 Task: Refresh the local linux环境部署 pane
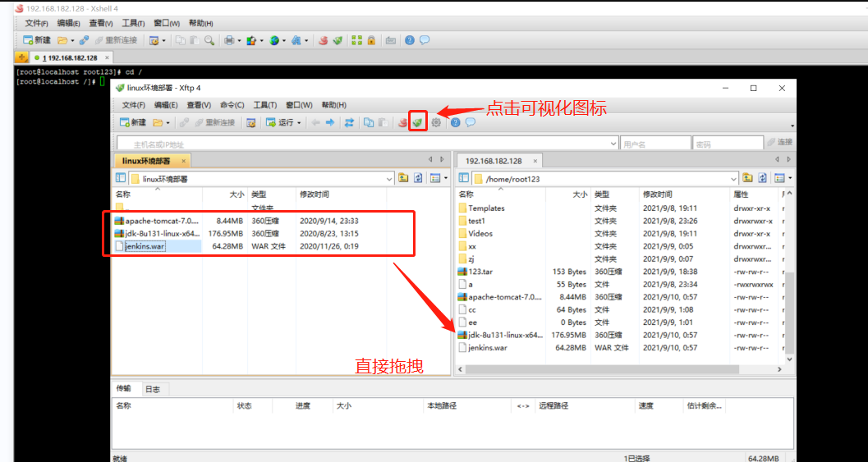(419, 178)
